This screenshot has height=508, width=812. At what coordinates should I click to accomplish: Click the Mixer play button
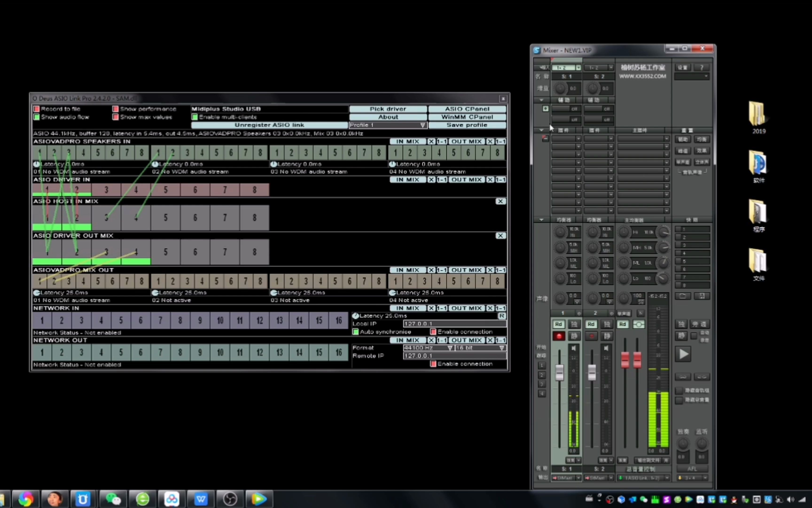coord(683,354)
